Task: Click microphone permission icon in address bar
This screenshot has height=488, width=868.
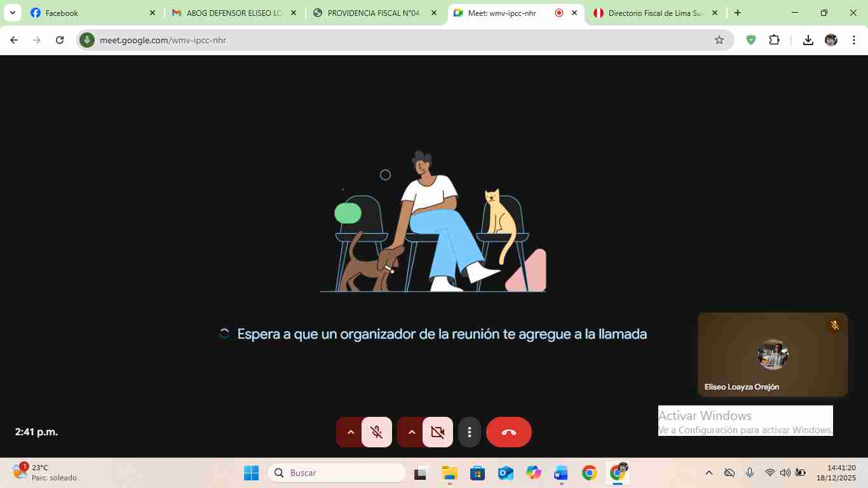Action: point(87,40)
